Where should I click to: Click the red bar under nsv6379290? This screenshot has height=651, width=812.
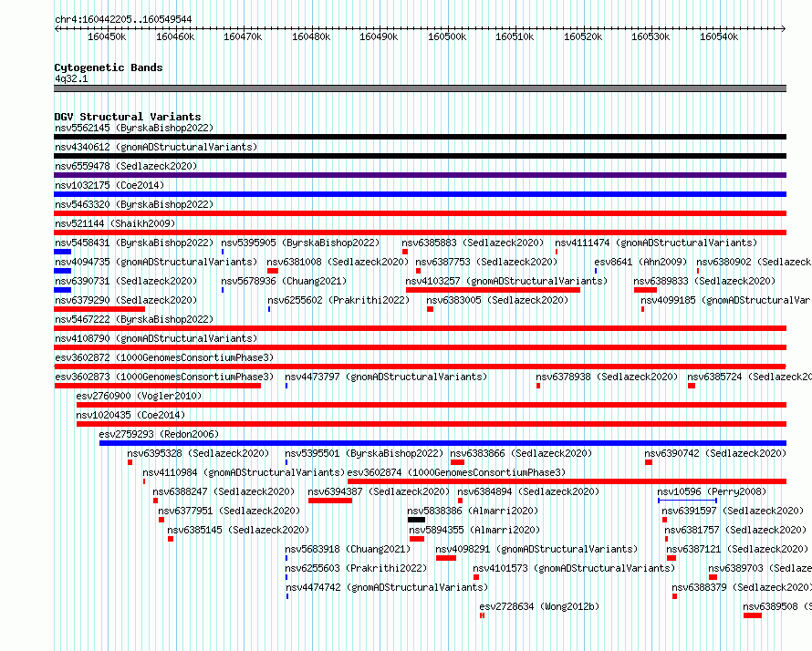[99, 309]
